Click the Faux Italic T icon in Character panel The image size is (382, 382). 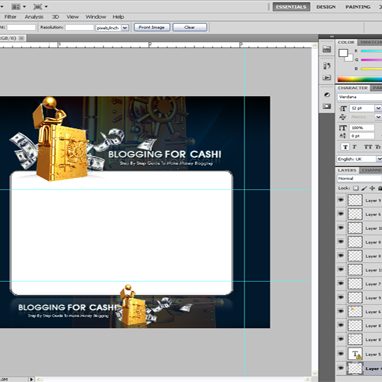pos(355,147)
